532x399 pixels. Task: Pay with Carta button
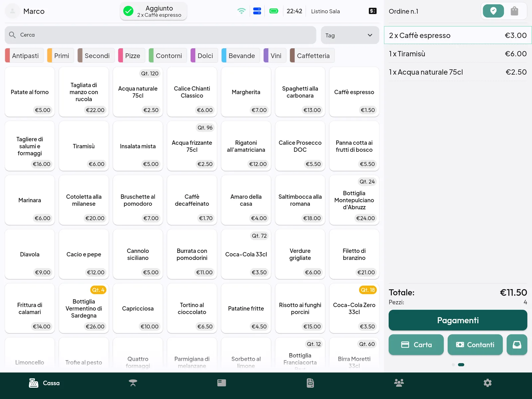click(416, 345)
